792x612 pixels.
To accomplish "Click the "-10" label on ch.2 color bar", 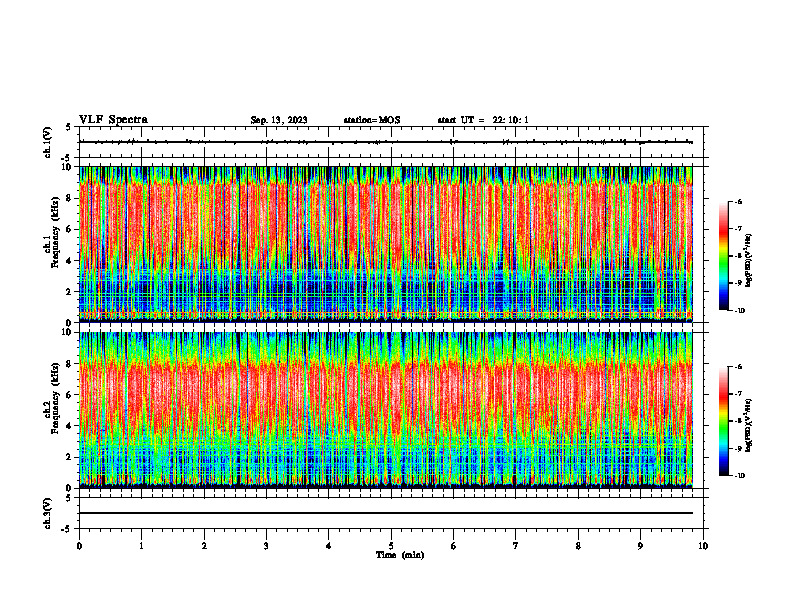I will coord(740,476).
